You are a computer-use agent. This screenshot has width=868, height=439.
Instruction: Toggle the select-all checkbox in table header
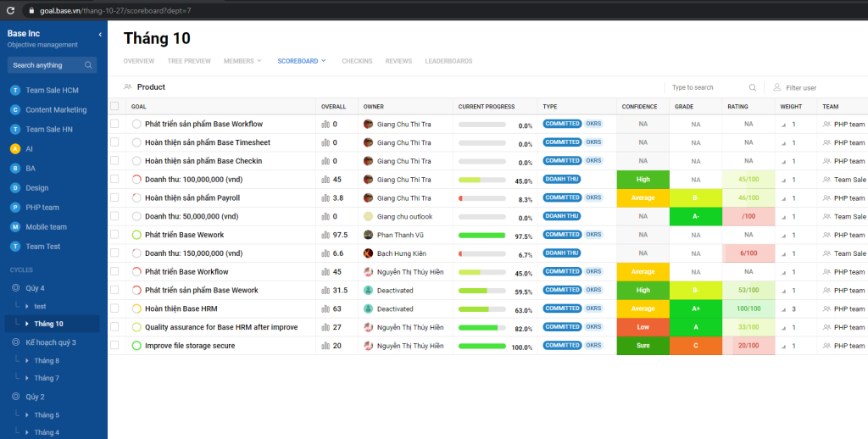(114, 106)
